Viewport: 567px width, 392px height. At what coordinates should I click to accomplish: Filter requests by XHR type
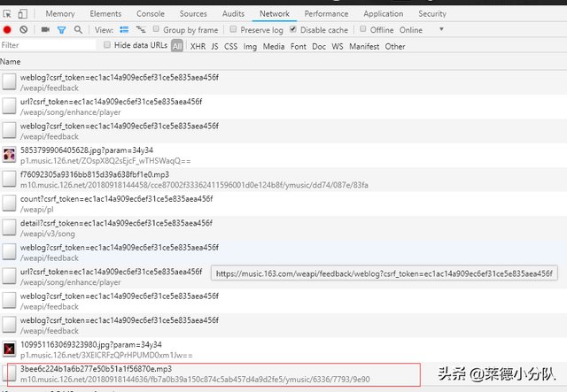198,46
